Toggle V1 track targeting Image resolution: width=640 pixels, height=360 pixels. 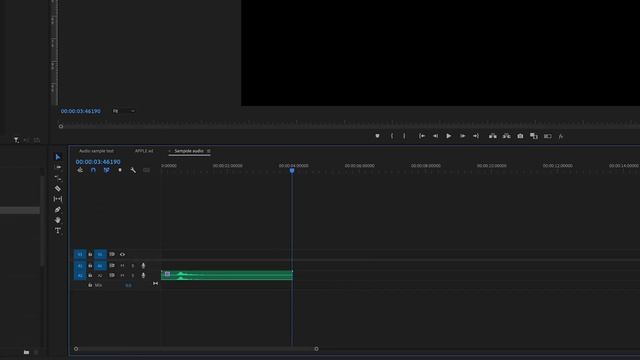[100, 254]
